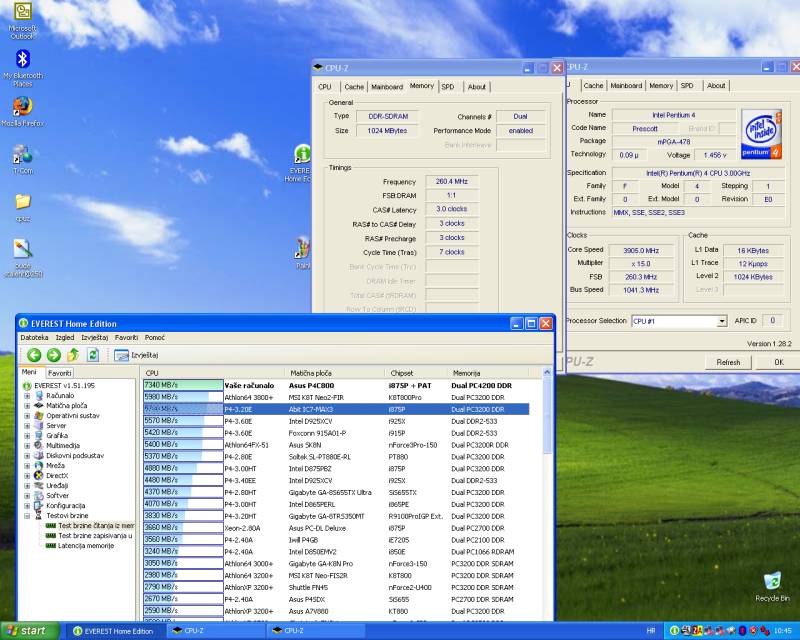Click the OK button in CPU-Z
Screen dimensions: 800x640
pyautogui.click(x=778, y=362)
